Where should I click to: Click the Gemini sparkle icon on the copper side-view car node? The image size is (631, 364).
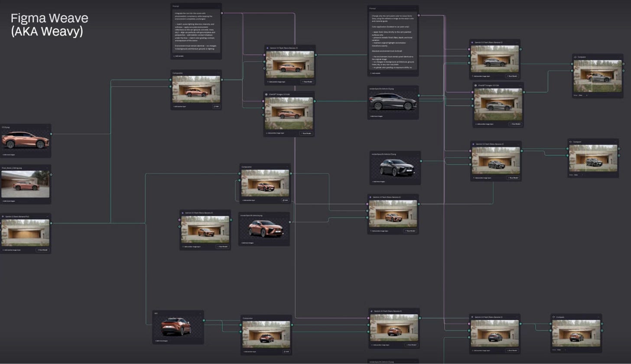click(267, 48)
